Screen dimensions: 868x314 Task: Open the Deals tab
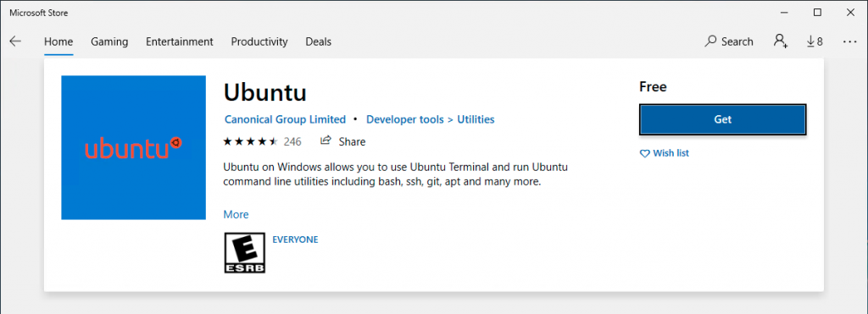(319, 41)
